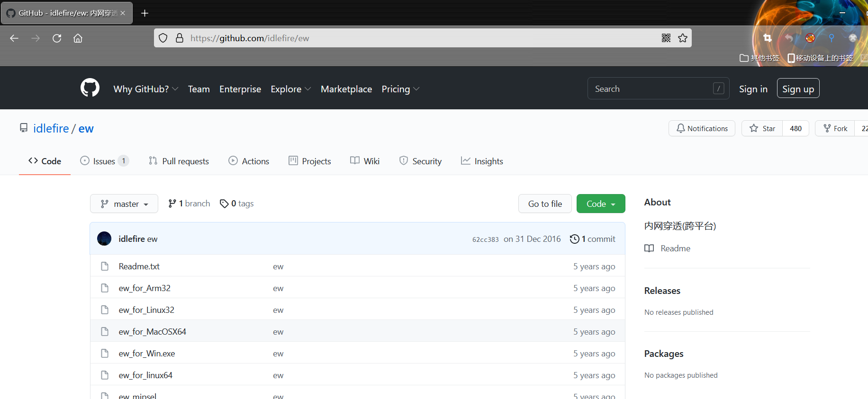This screenshot has height=399, width=868.
Task: Click the padlock site info icon
Action: pos(180,38)
